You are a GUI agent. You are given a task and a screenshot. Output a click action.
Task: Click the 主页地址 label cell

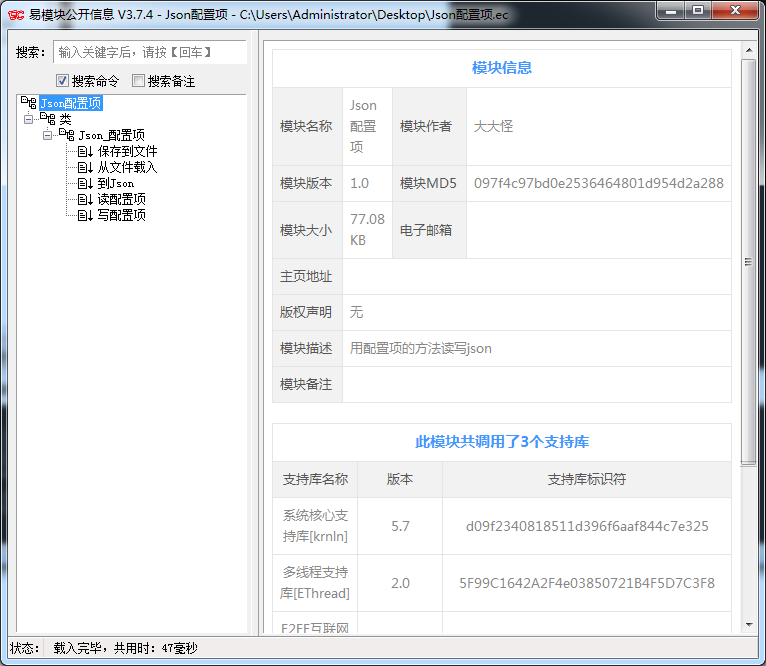coord(306,277)
